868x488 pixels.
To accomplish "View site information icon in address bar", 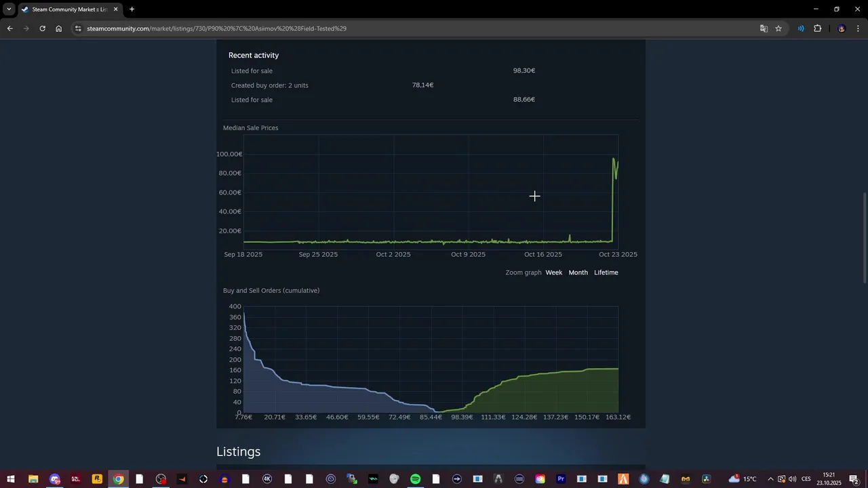I will tap(78, 28).
